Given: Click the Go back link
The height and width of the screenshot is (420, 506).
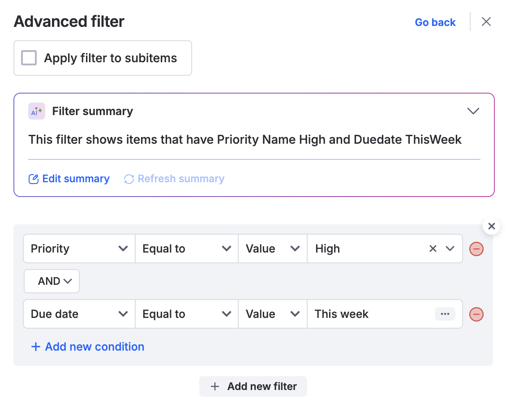Looking at the screenshot, I should click(x=435, y=22).
